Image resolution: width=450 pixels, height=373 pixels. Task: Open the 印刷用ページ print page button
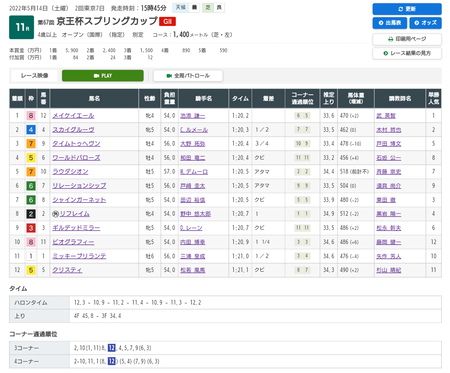point(407,39)
